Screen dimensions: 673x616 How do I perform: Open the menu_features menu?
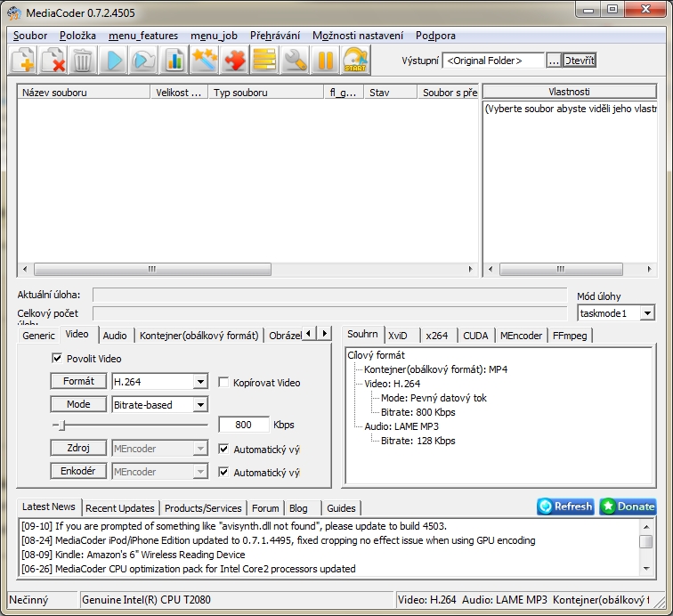(143, 36)
